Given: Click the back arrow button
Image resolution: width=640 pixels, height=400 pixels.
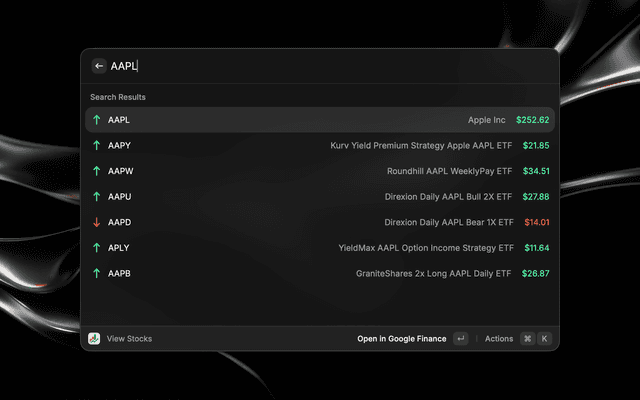Looking at the screenshot, I should click(x=99, y=66).
